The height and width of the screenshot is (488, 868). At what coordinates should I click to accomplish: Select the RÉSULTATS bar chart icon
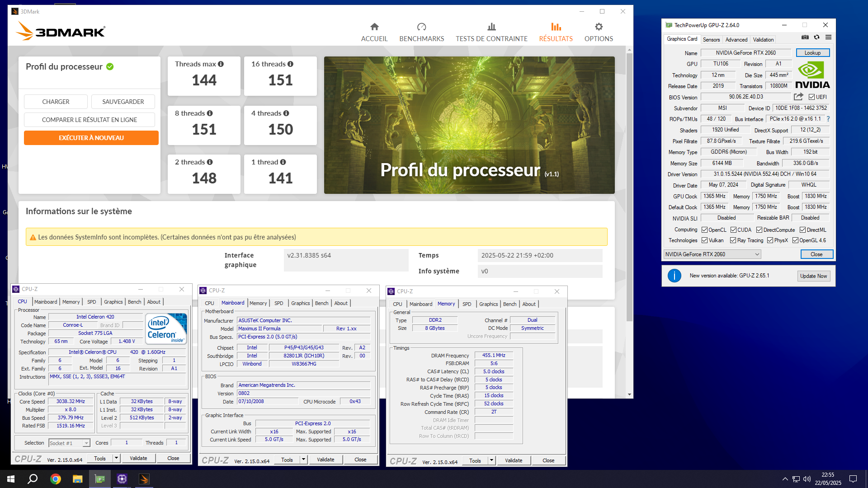point(556,27)
